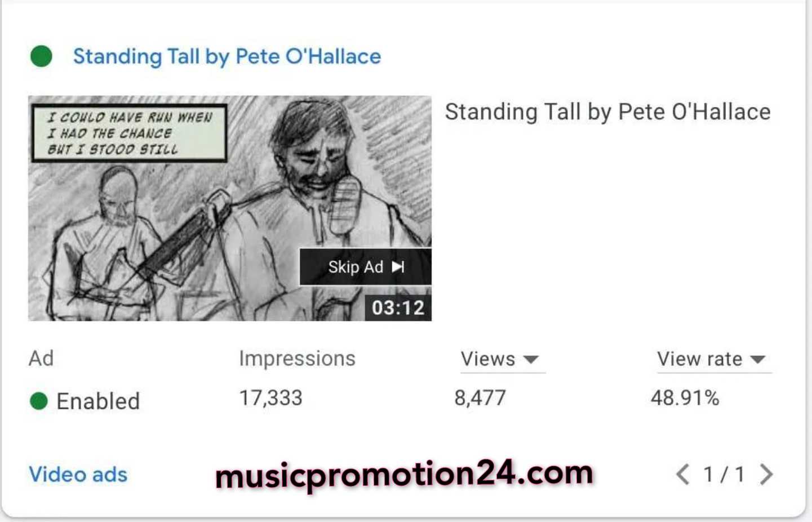812x522 pixels.
Task: Open the blue Standing Tall campaign link
Action: [x=227, y=56]
